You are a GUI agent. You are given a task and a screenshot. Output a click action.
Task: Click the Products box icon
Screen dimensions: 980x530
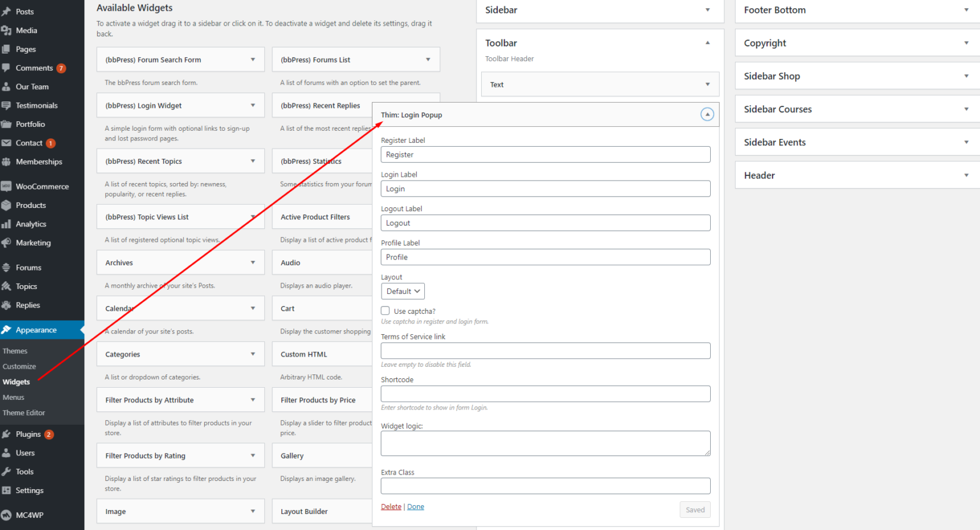click(6, 205)
